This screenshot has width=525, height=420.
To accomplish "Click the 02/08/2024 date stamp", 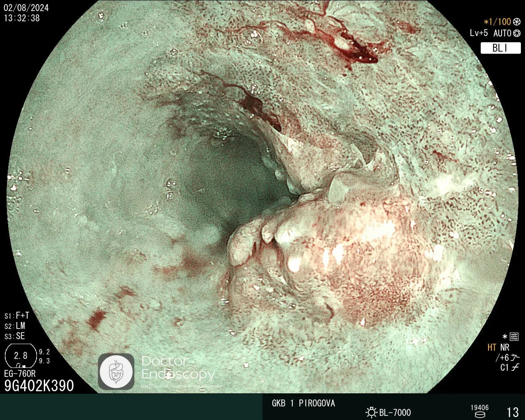I will pyautogui.click(x=26, y=8).
